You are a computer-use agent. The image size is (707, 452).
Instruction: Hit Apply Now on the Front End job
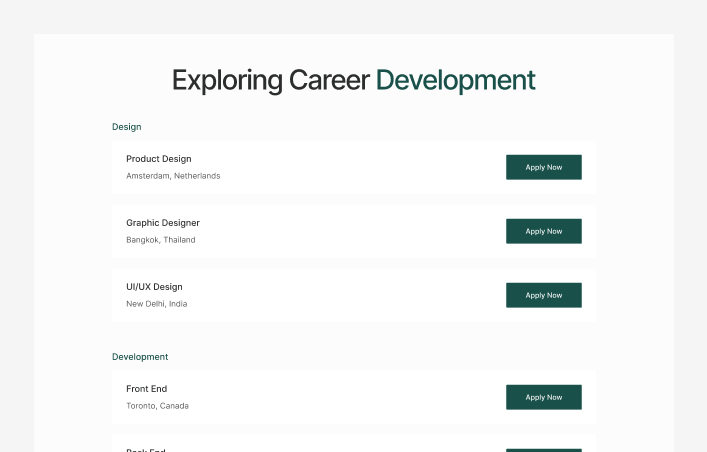[x=543, y=397]
